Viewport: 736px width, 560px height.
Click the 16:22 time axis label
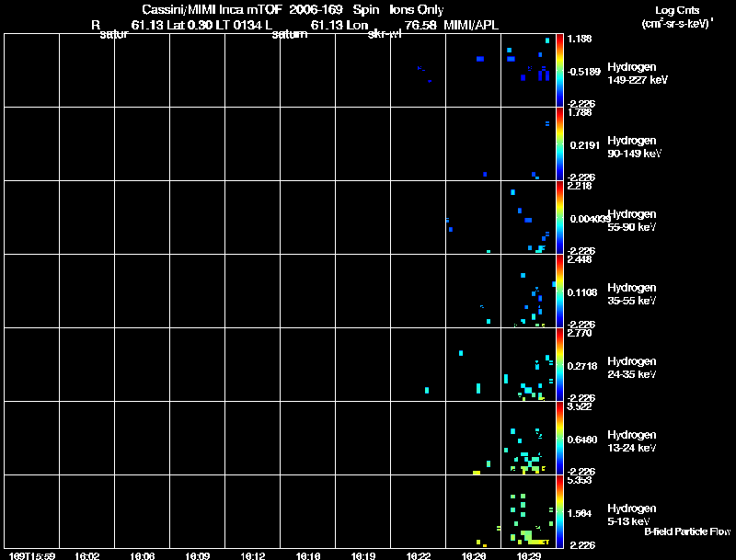coord(419,555)
